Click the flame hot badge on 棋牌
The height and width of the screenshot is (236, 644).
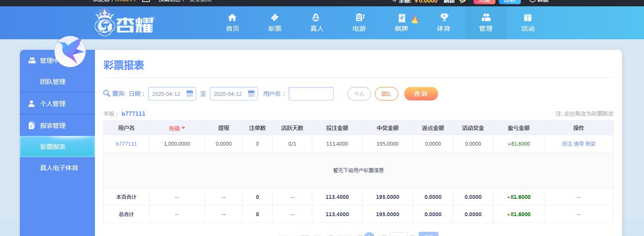tap(414, 19)
